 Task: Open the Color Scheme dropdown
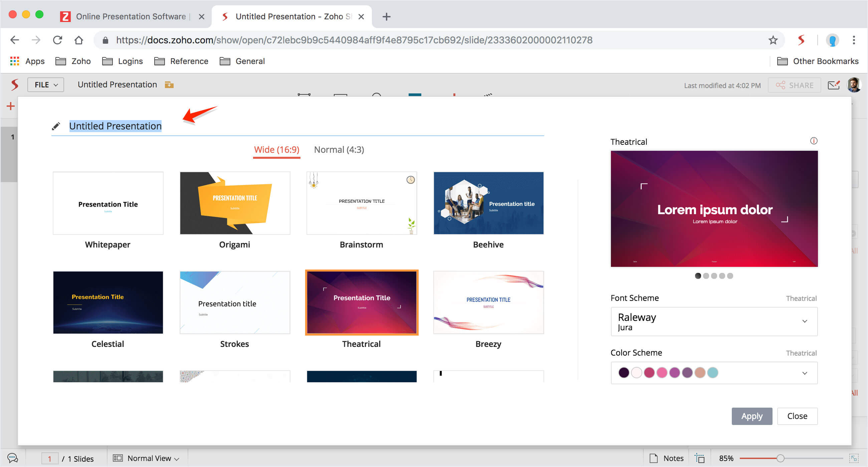804,373
